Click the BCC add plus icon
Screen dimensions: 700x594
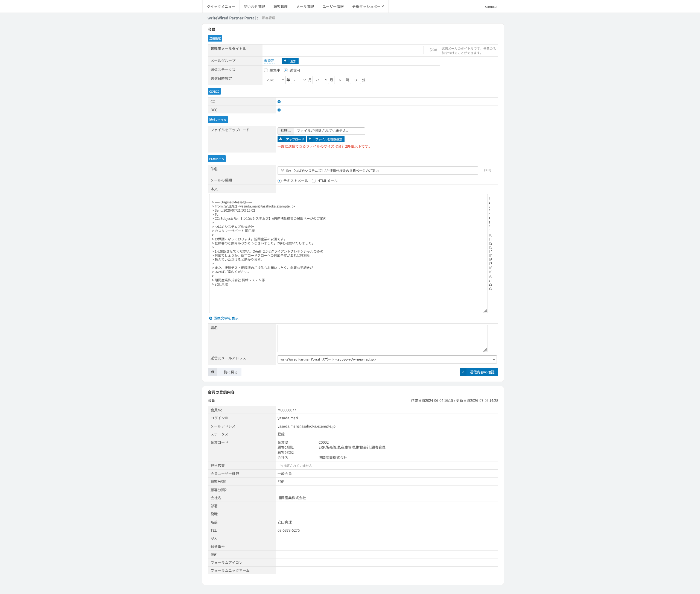(x=279, y=110)
